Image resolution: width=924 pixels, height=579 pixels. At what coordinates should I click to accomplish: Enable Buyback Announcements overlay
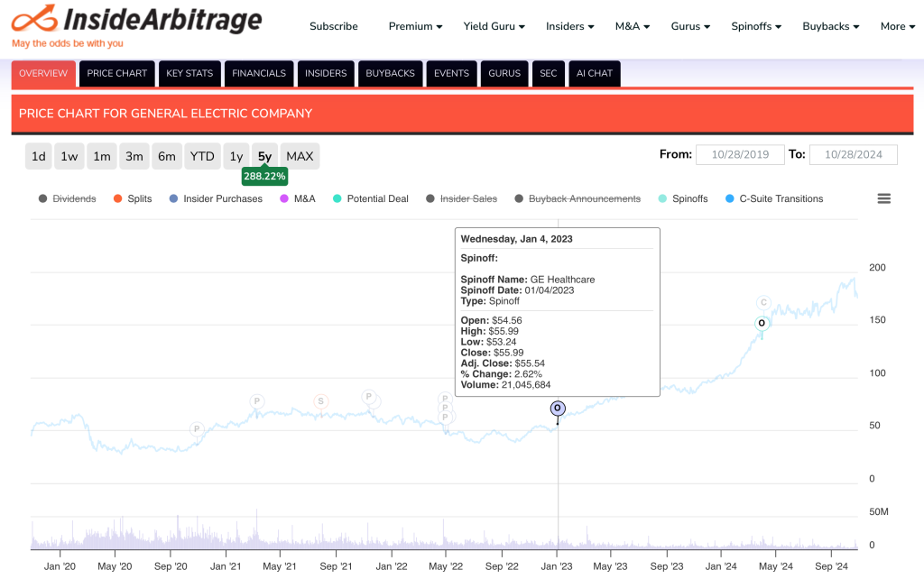[577, 198]
